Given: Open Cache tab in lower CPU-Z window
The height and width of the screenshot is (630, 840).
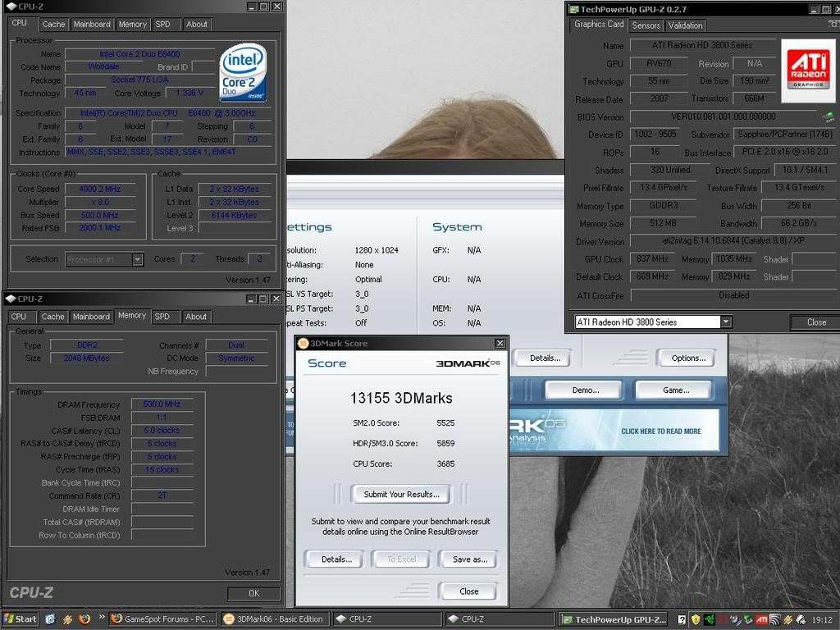Looking at the screenshot, I should pyautogui.click(x=53, y=317).
